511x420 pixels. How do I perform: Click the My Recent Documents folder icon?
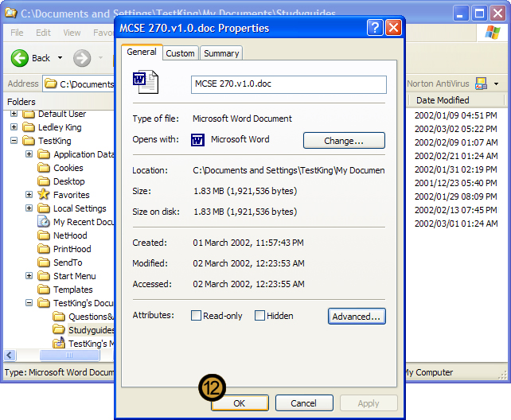coord(43,222)
